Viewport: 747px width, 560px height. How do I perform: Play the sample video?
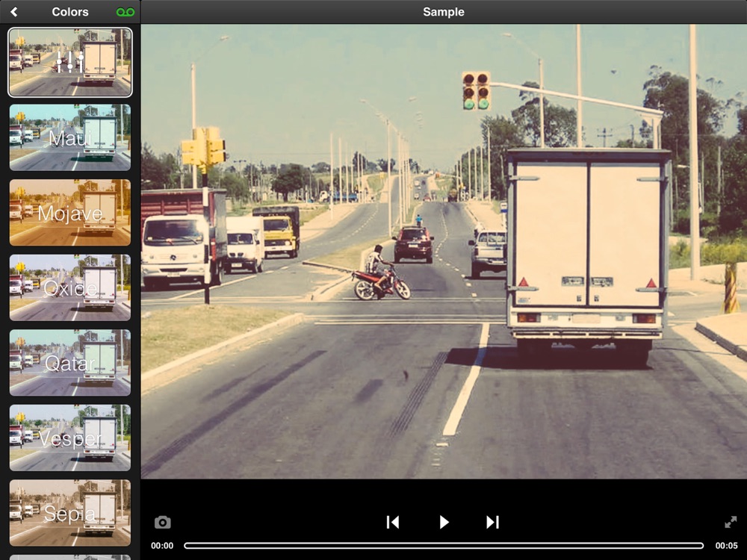tap(444, 522)
